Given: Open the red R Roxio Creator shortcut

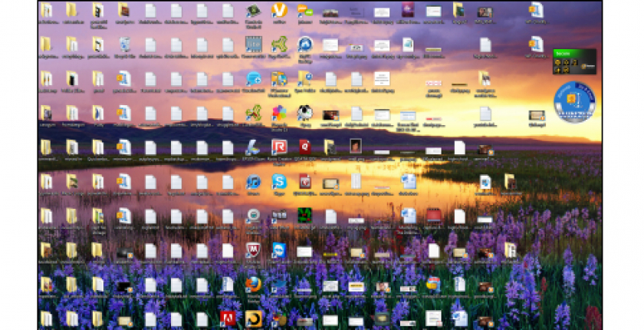Looking at the screenshot, I should [279, 147].
